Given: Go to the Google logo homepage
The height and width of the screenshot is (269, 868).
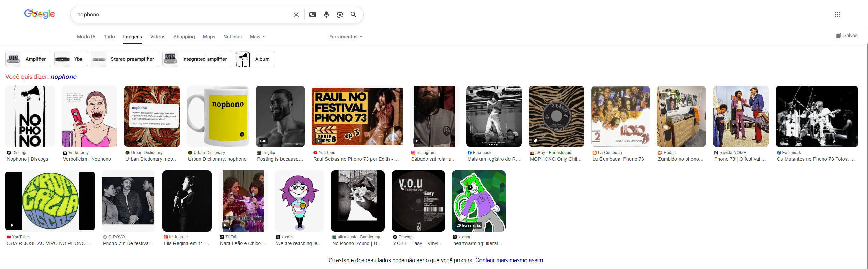Looking at the screenshot, I should click(x=40, y=14).
